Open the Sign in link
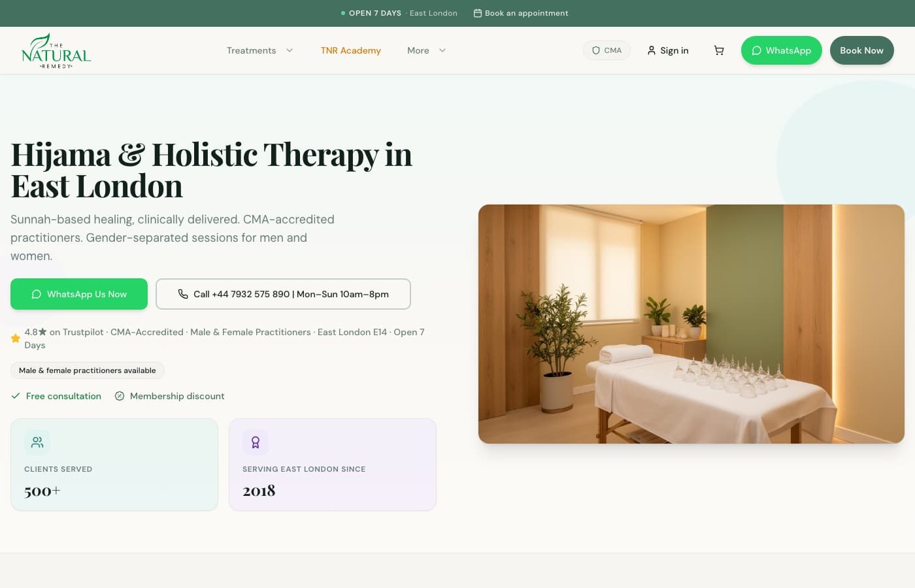This screenshot has height=588, width=915. pos(667,50)
